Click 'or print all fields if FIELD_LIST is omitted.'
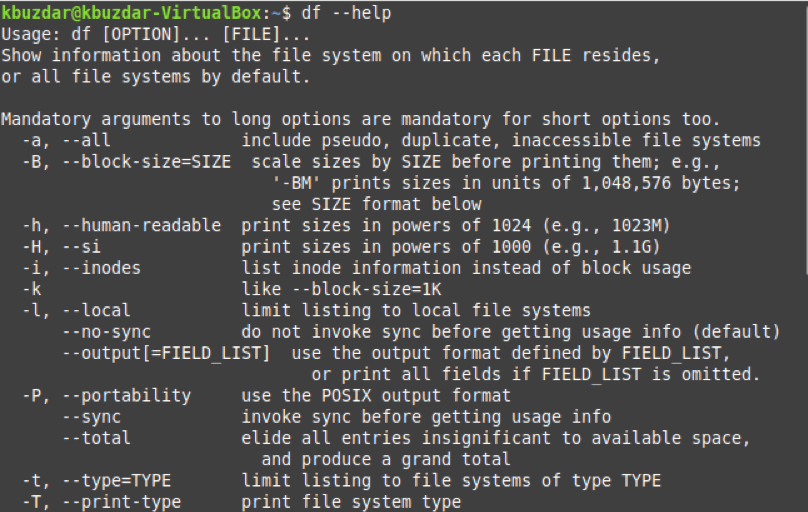This screenshot has height=512, width=808. point(536,374)
